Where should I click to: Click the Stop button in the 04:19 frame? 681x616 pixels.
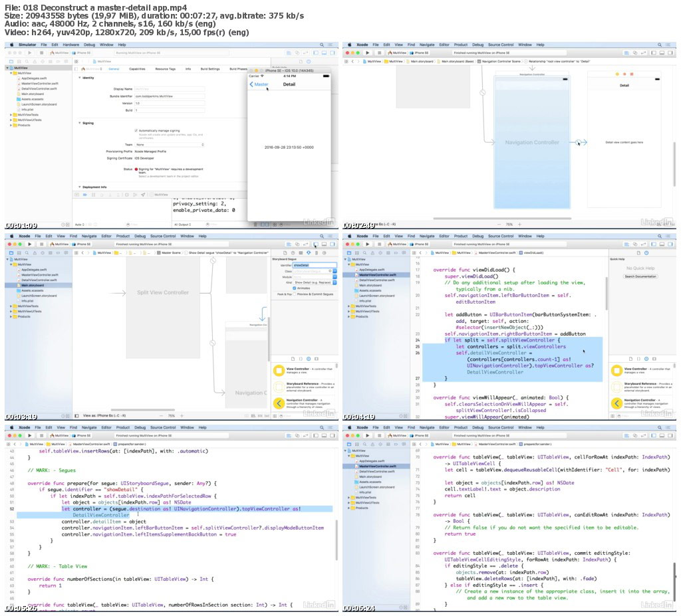coord(379,244)
